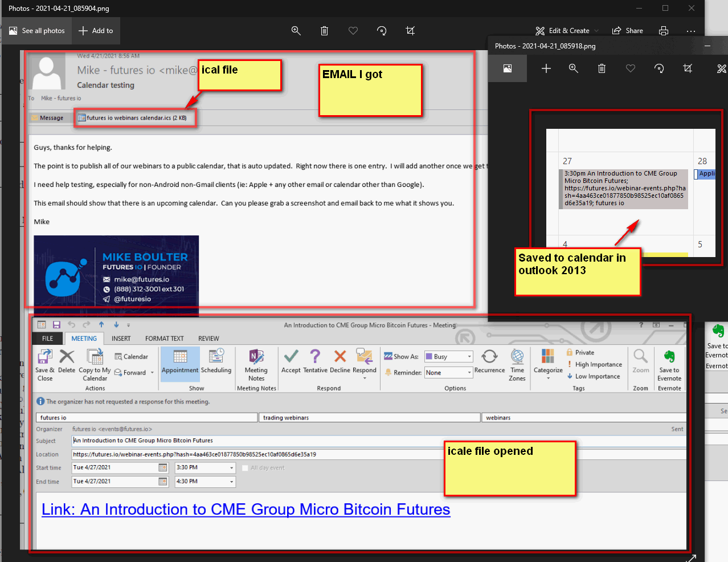This screenshot has height=562, width=728.
Task: Check the All day event checkbox
Action: pos(246,468)
